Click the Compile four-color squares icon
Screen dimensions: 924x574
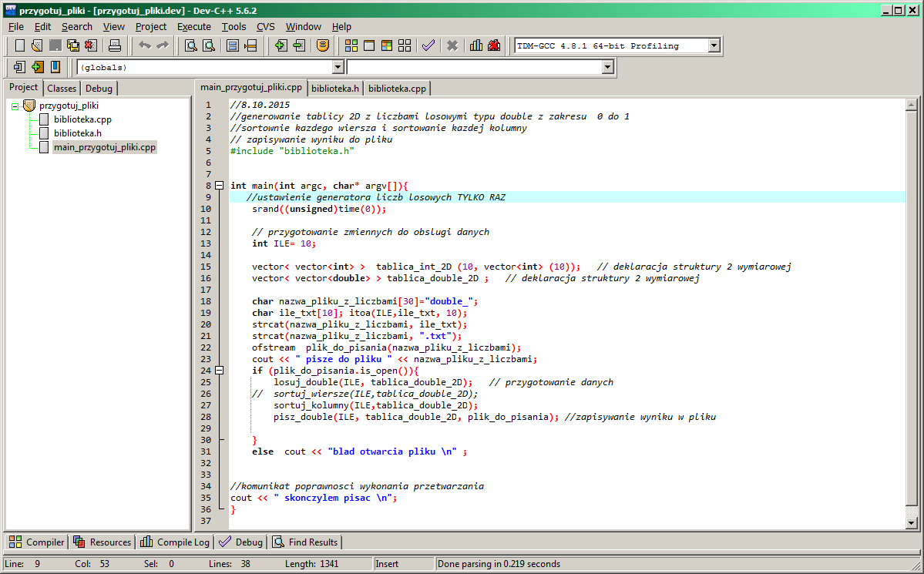click(x=351, y=45)
